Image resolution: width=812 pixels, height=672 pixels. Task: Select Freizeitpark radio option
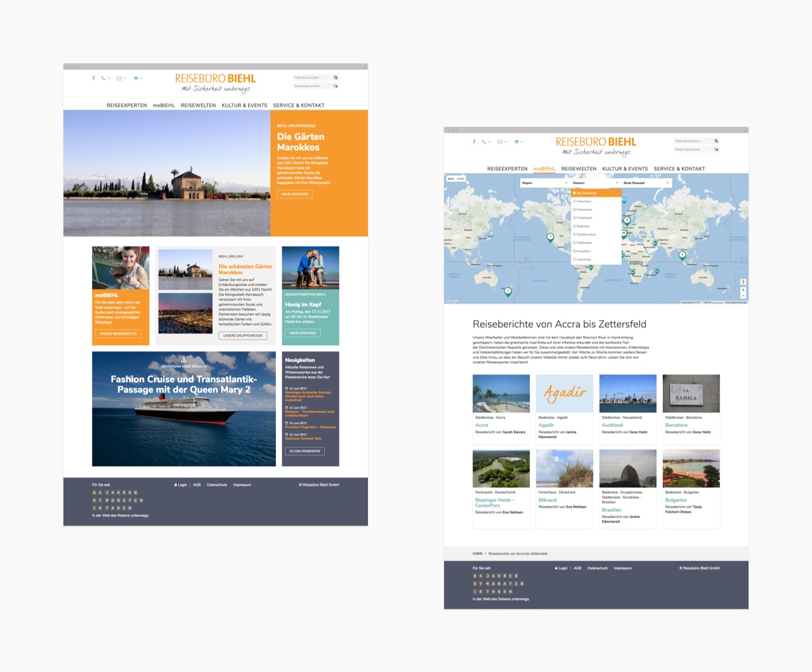[x=583, y=217]
